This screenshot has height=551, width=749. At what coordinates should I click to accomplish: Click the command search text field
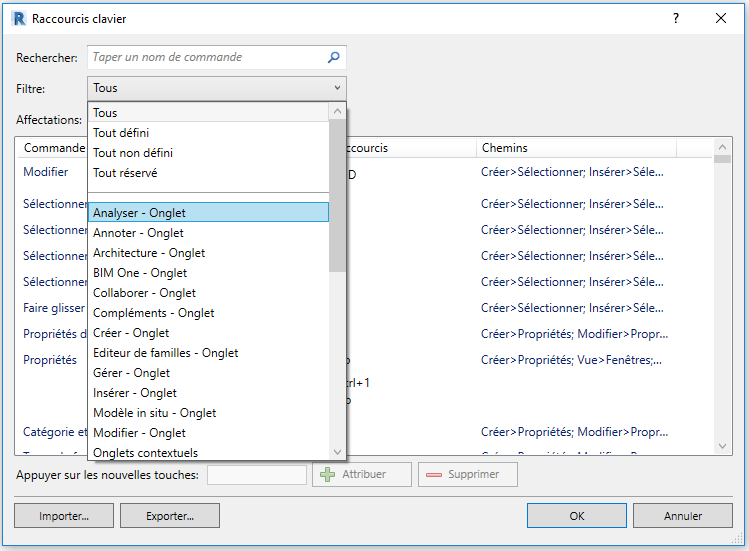(205, 58)
